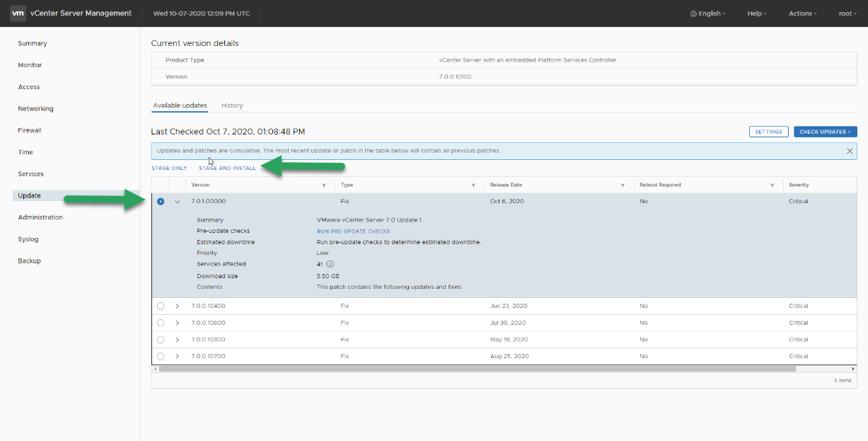Expand the 7.0.0.10700 update row
The image size is (868, 441).
pyautogui.click(x=177, y=356)
